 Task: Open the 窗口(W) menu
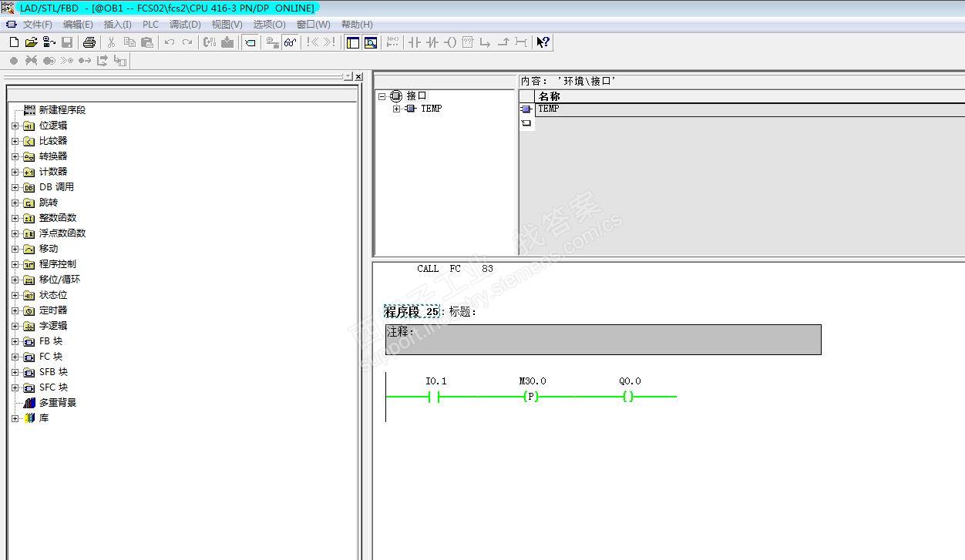click(313, 25)
